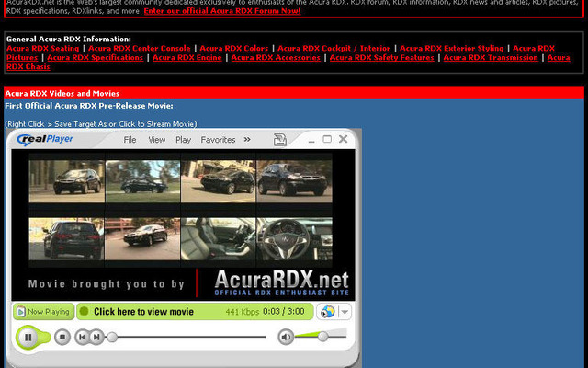Open the Acura RDX Transmission link
588x368 pixels.
(x=491, y=57)
